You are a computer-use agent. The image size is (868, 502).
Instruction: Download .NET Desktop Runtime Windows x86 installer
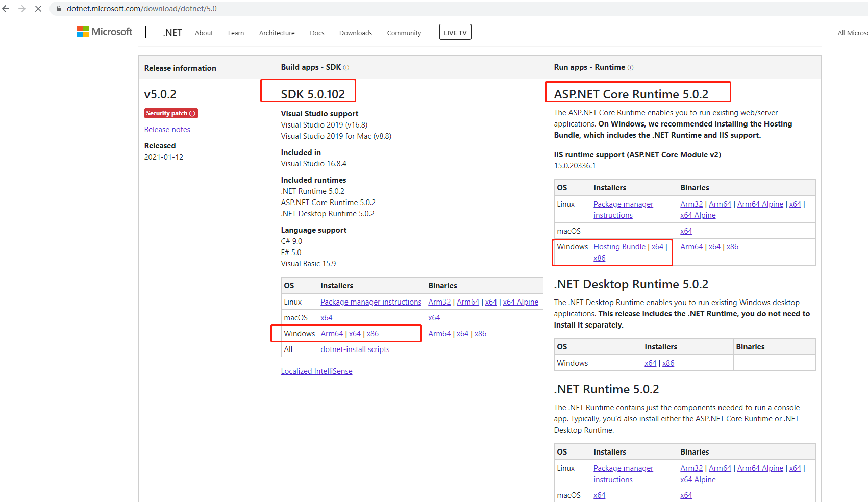(x=668, y=363)
